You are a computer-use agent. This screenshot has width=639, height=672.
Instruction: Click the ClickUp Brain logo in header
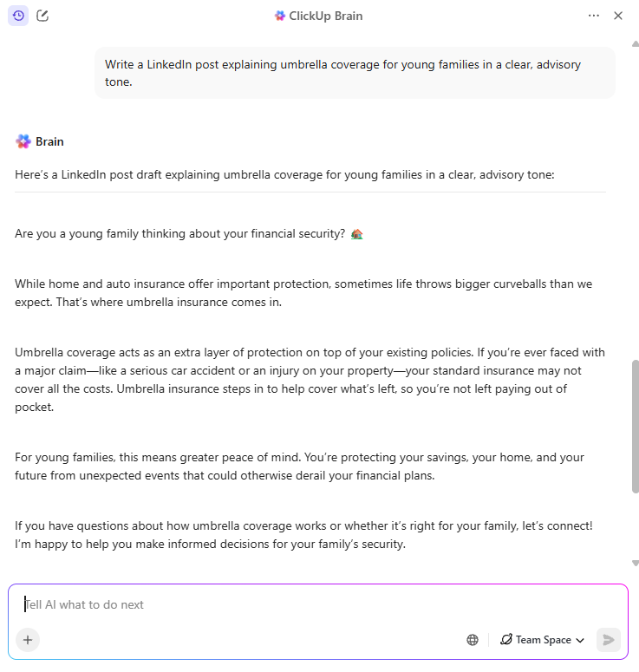click(x=280, y=16)
